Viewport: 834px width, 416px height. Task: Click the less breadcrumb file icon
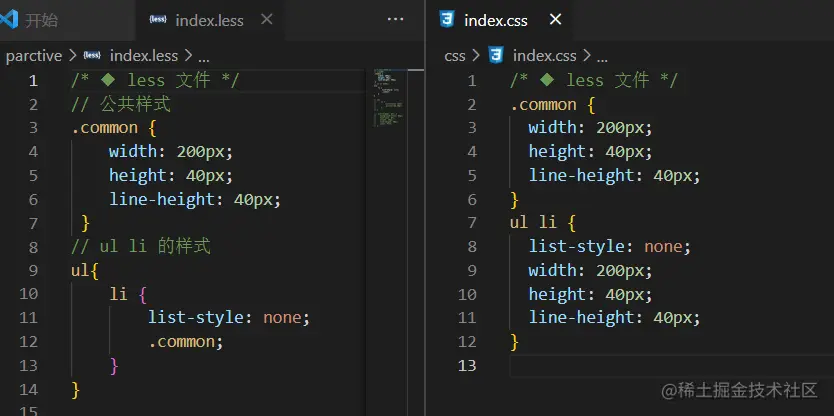[x=92, y=55]
